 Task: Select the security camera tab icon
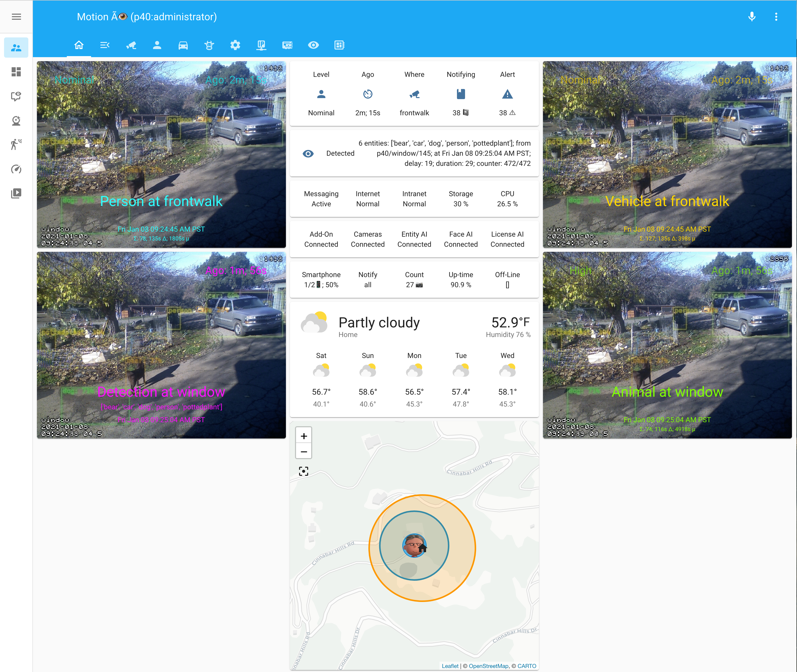click(131, 45)
